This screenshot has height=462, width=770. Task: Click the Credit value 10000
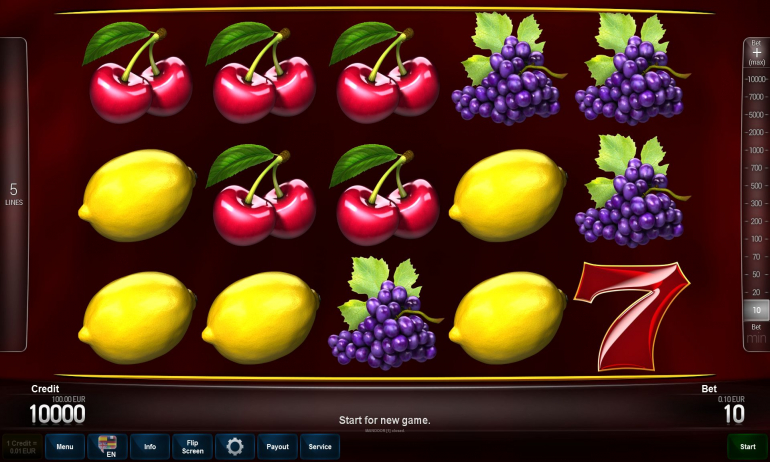[x=57, y=415]
